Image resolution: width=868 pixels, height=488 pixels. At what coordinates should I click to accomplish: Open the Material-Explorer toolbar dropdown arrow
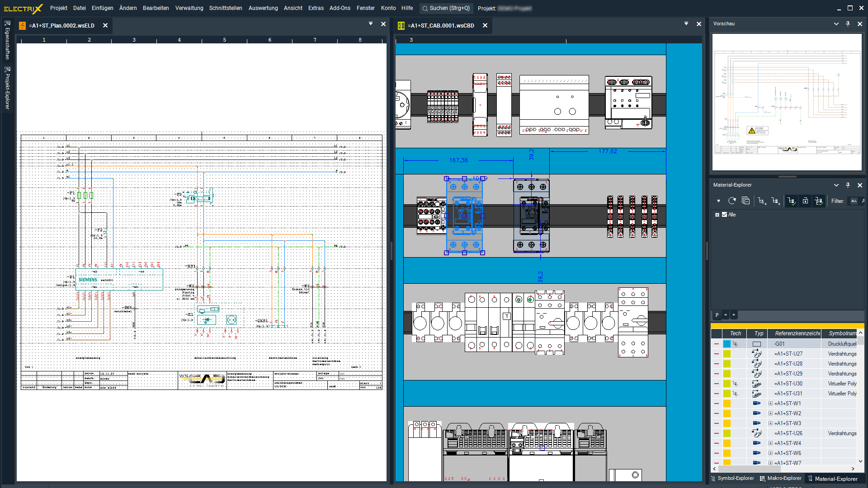tap(718, 201)
